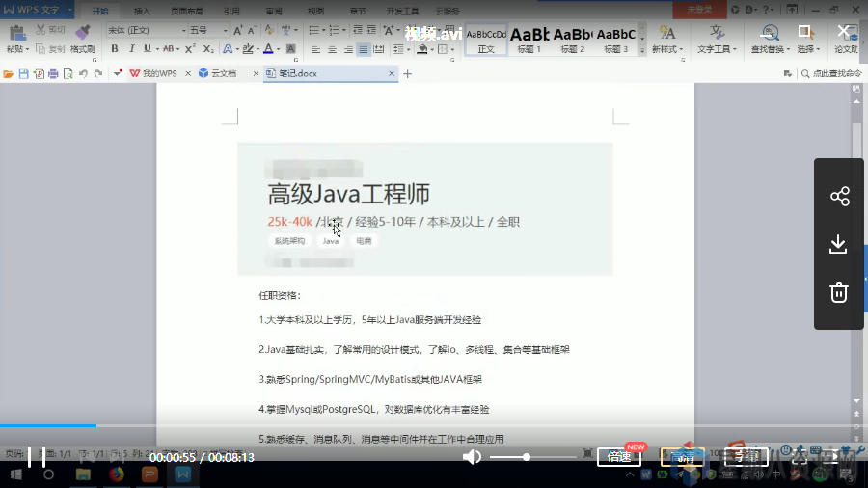The width and height of the screenshot is (868, 488).
Task: Open the 倍速 playback speed option
Action: point(620,457)
